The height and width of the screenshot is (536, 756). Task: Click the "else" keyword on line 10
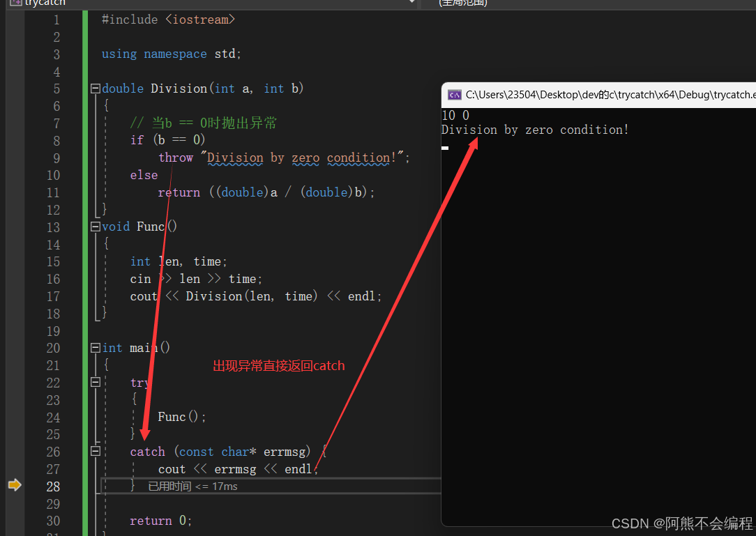click(x=144, y=175)
